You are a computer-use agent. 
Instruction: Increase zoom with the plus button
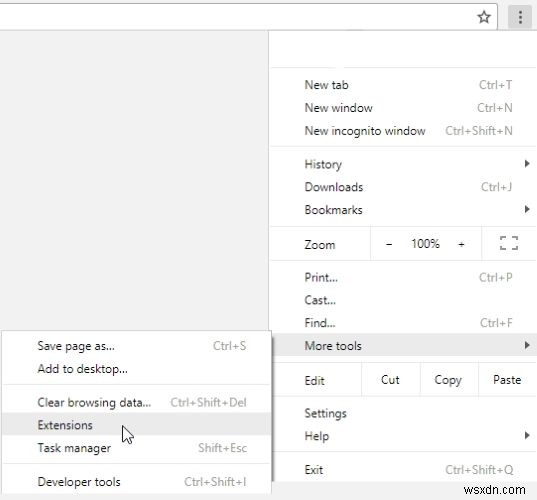pos(461,244)
